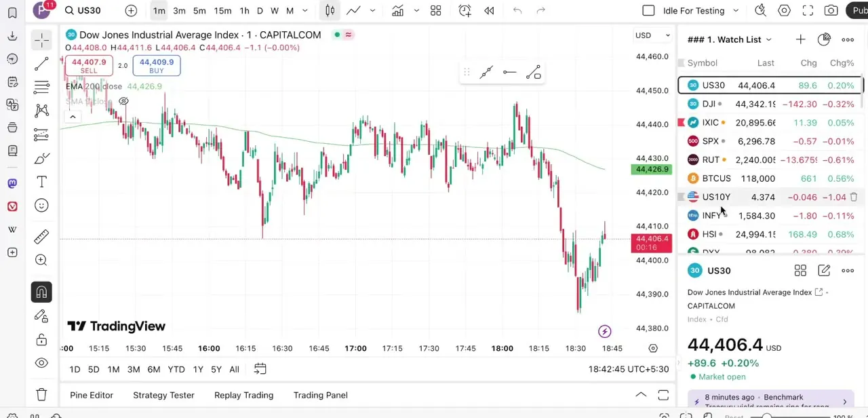Viewport: 868px width, 418px height.
Task: Click the compare or add symbol plus icon
Action: [131, 10]
